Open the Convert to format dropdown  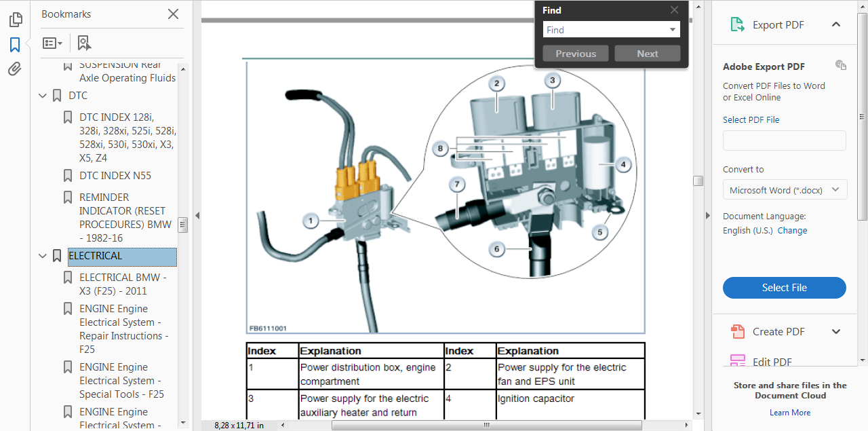point(785,189)
